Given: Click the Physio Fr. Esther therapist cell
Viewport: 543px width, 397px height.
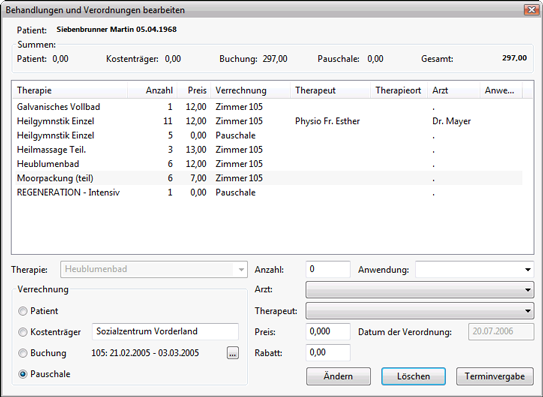Looking at the screenshot, I should coord(327,121).
